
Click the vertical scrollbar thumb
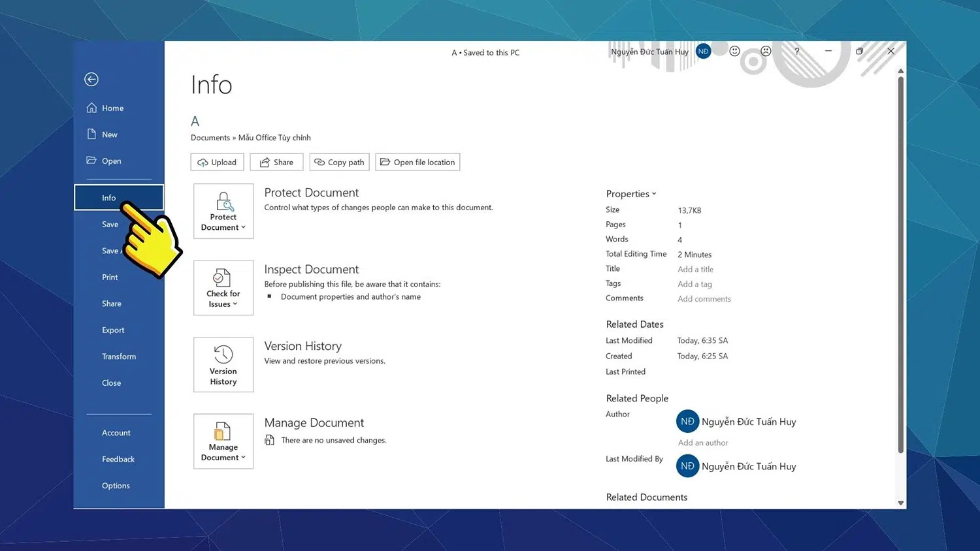click(900, 264)
